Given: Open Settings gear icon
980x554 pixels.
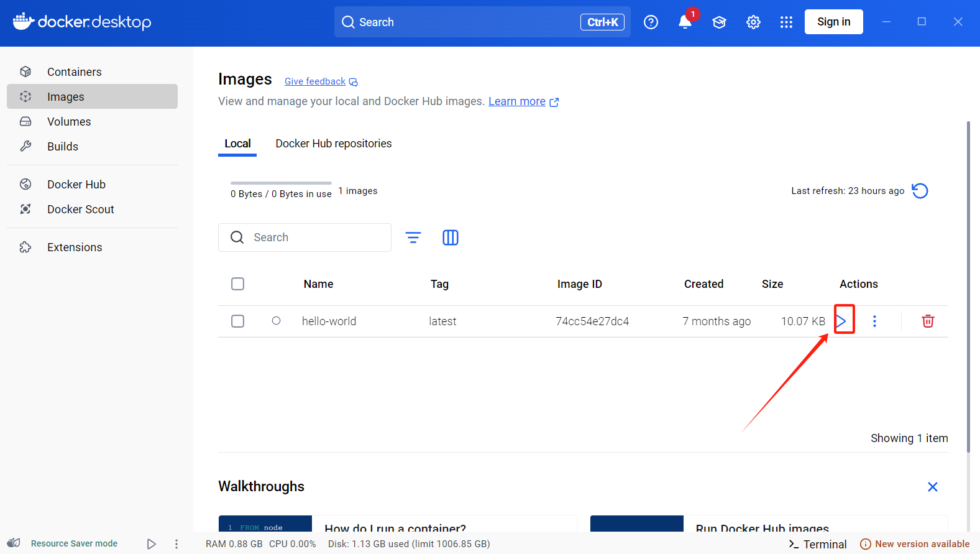Looking at the screenshot, I should pos(753,22).
